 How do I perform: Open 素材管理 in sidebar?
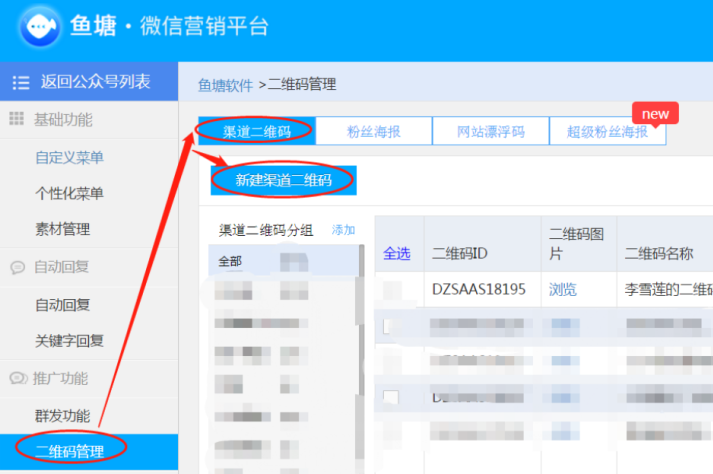63,229
